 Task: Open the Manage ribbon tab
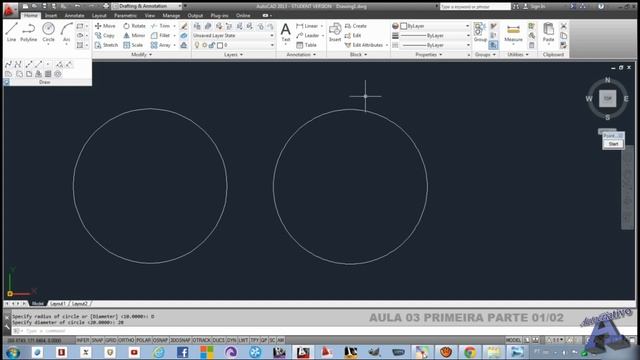pyautogui.click(x=171, y=16)
